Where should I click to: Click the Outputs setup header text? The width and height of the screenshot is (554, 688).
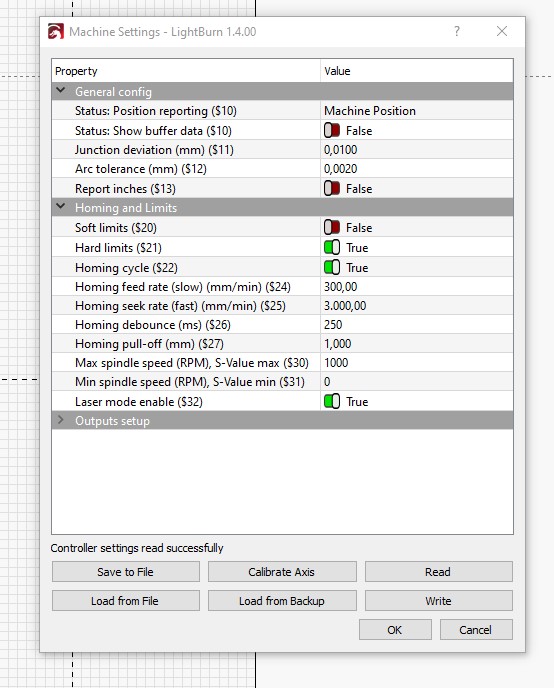click(x=112, y=421)
